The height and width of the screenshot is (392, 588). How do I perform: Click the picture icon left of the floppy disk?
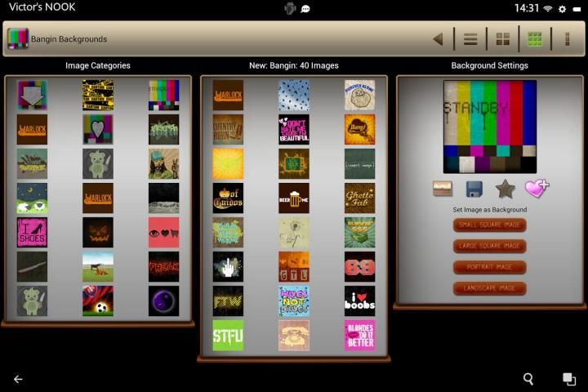(x=443, y=189)
